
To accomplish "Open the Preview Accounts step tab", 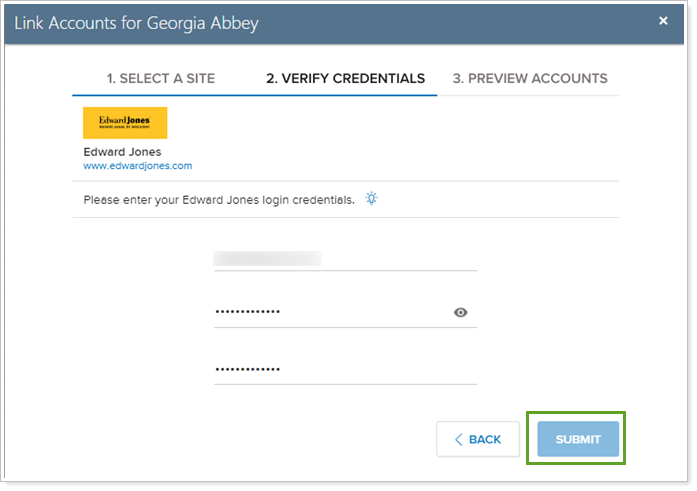I will [530, 79].
